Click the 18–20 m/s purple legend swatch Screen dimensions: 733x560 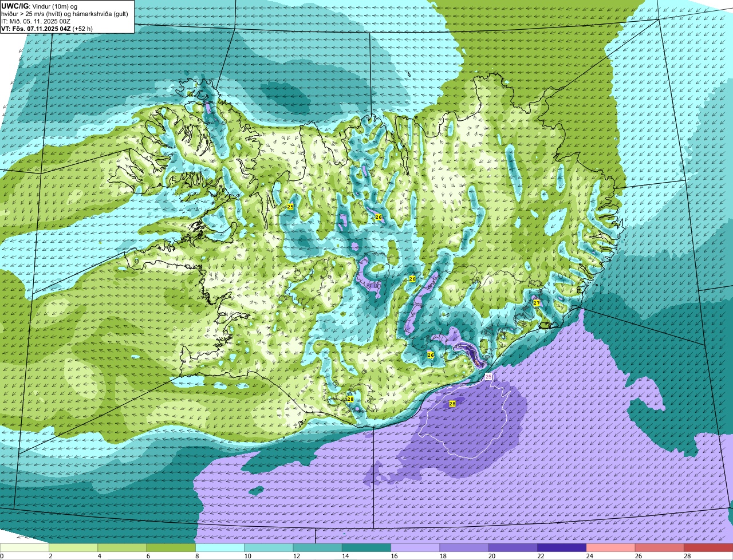(464, 548)
